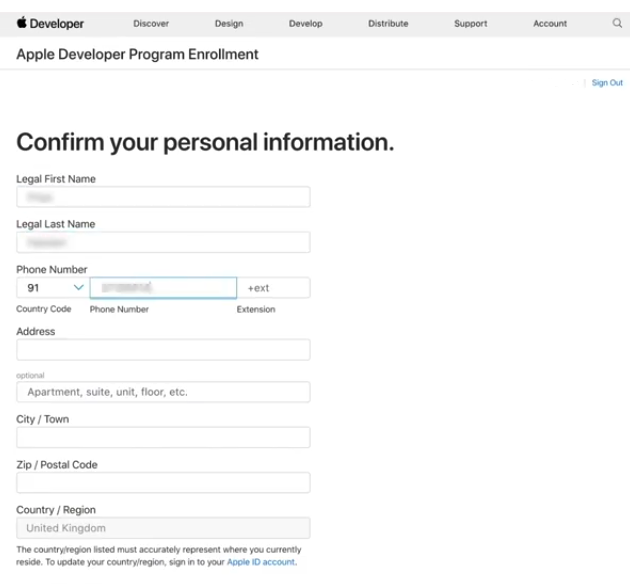Focus the Apartment, suite, unit field
This screenshot has height=586, width=630.
(163, 392)
